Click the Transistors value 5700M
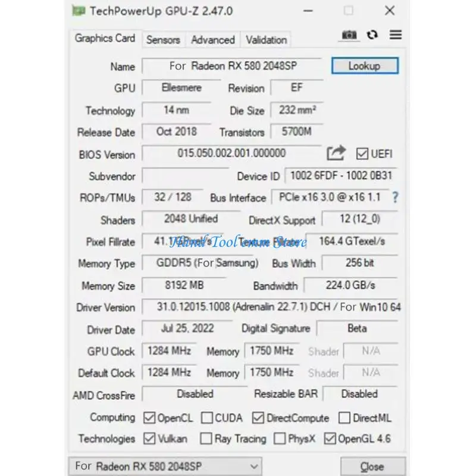 point(296,131)
